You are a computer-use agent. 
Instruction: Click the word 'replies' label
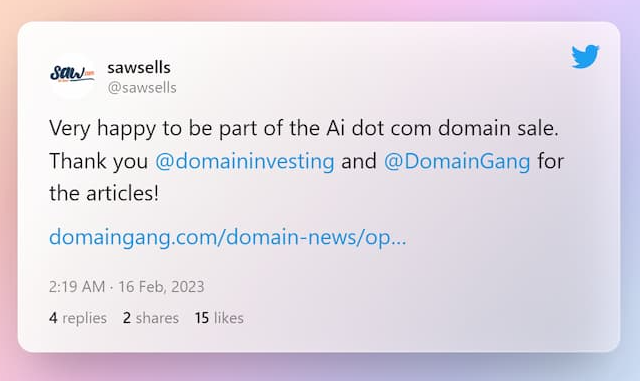click(84, 318)
